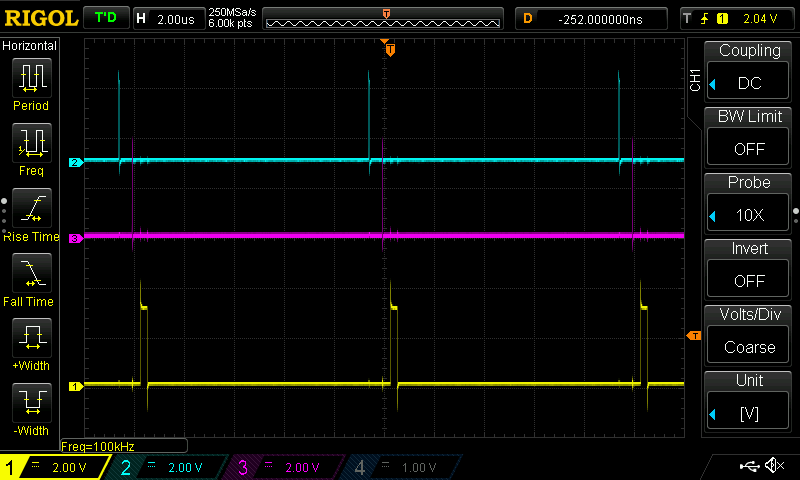Click the D -252.000000ns delay field
The width and height of the screenshot is (800, 480).
tap(591, 19)
